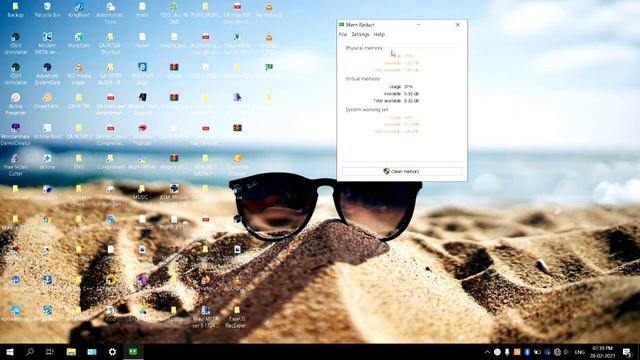Open the Mail app from the taskbar

[x=92, y=352]
